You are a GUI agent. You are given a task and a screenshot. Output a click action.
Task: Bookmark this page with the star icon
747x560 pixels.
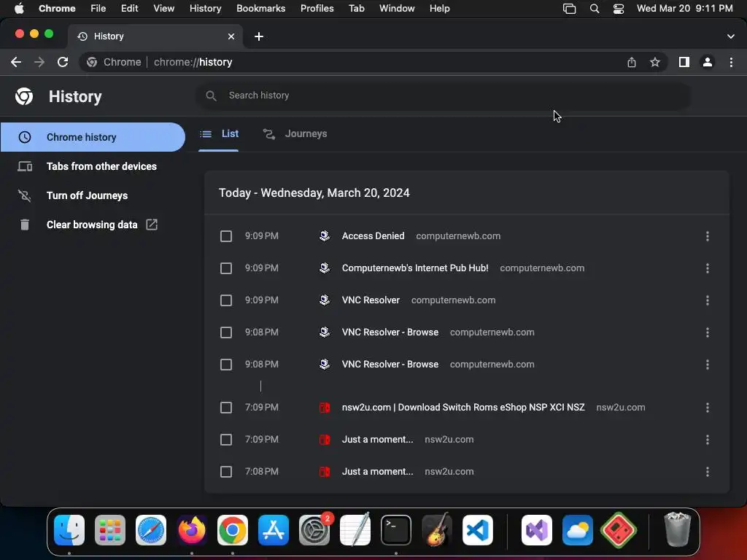(x=655, y=62)
